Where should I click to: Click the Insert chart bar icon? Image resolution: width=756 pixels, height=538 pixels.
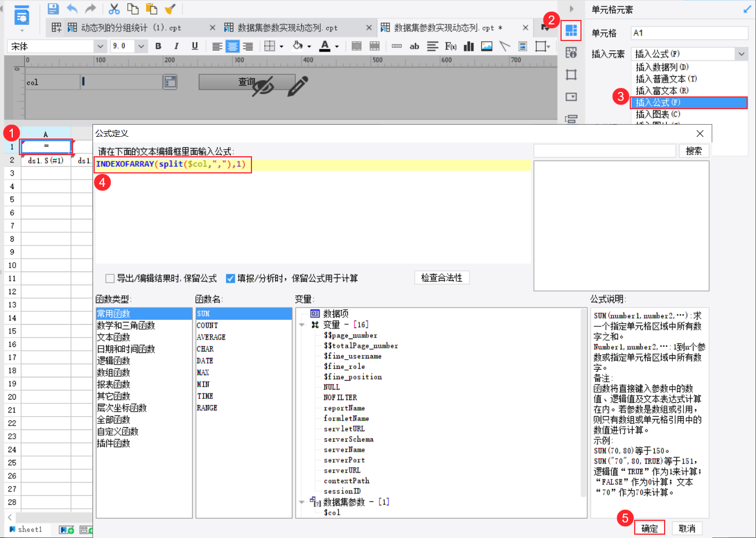pos(469,46)
